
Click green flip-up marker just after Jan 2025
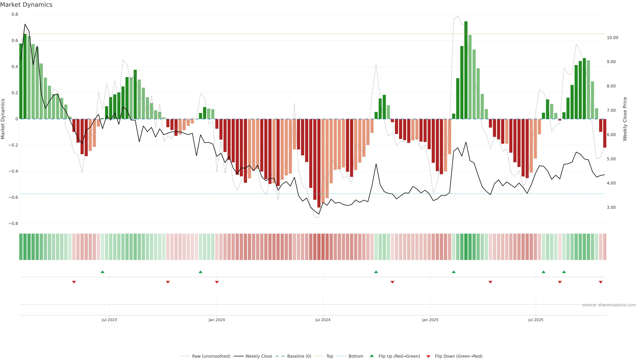pyautogui.click(x=453, y=272)
